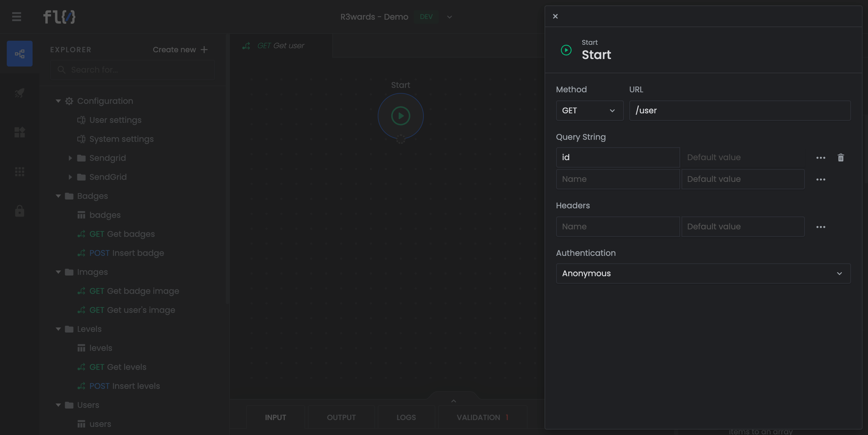Click the plus icon beside Create new
868x435 pixels.
[204, 50]
